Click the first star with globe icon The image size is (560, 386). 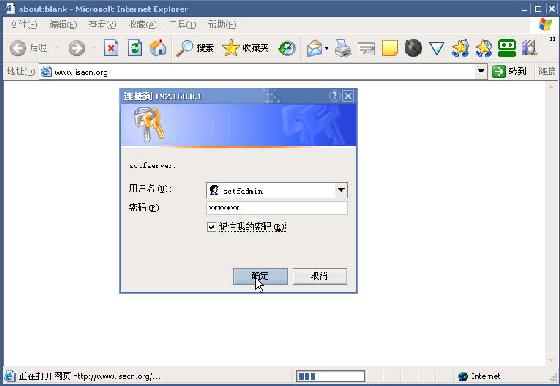pyautogui.click(x=460, y=48)
